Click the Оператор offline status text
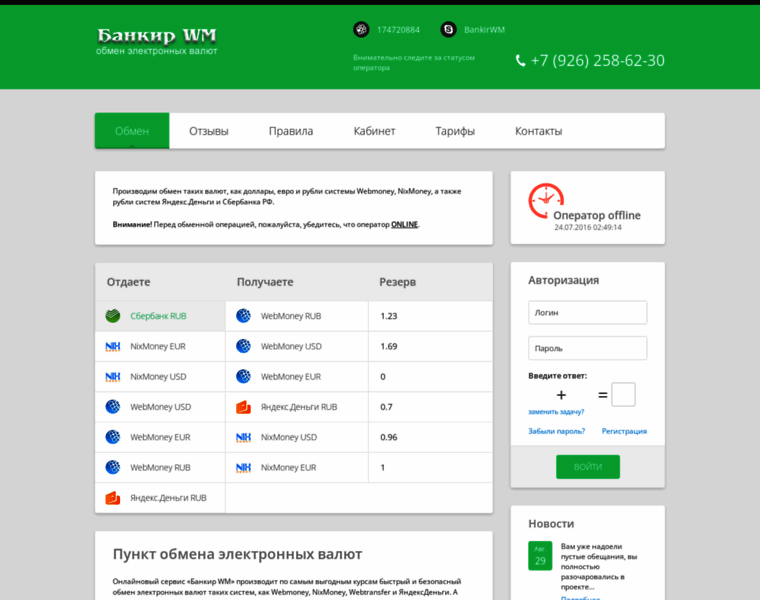Image resolution: width=760 pixels, height=600 pixels. point(597,215)
